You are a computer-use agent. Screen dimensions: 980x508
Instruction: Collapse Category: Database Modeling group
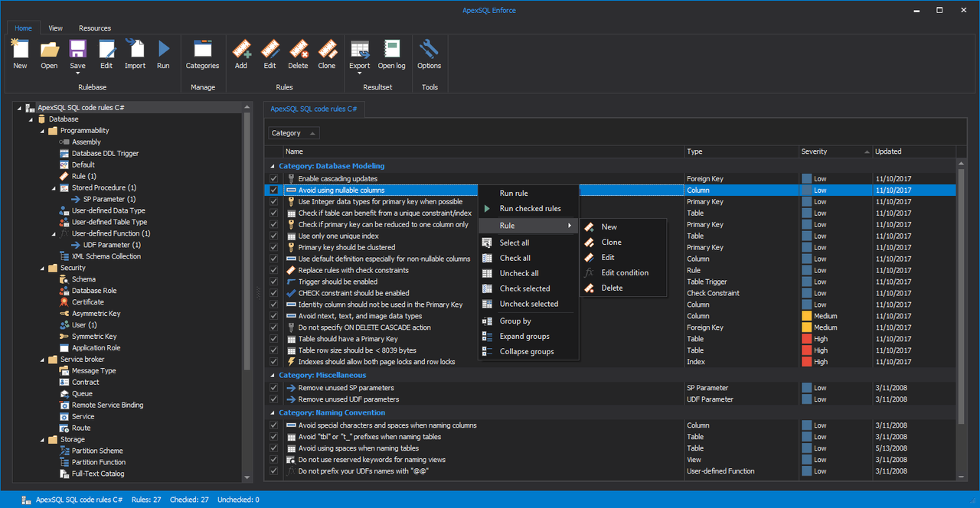(273, 166)
